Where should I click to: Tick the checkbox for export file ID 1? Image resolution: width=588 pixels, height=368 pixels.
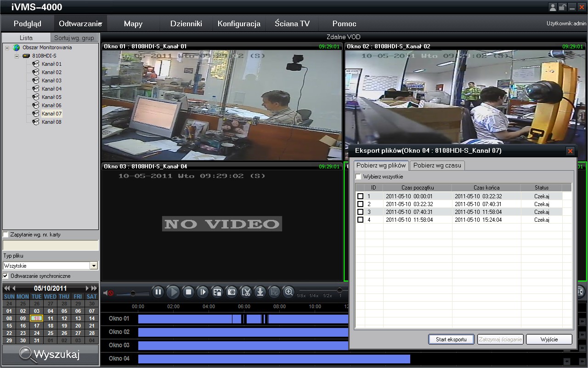[360, 196]
